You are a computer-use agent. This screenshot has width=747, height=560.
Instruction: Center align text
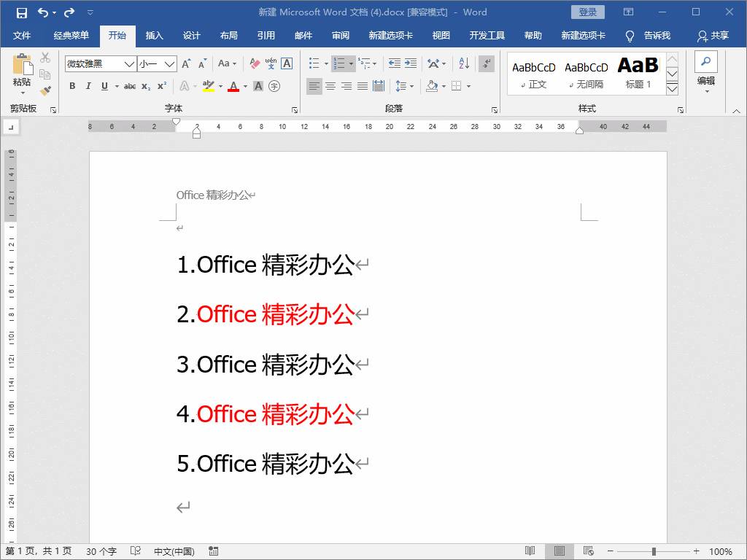click(330, 86)
